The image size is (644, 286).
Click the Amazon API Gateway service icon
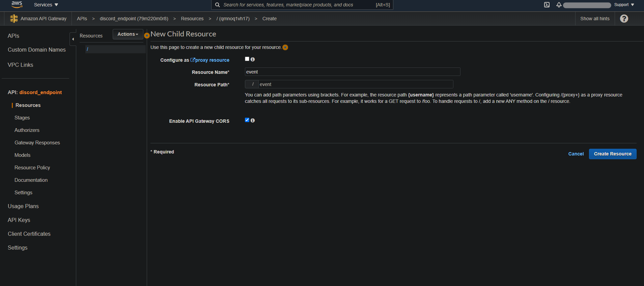[x=13, y=19]
